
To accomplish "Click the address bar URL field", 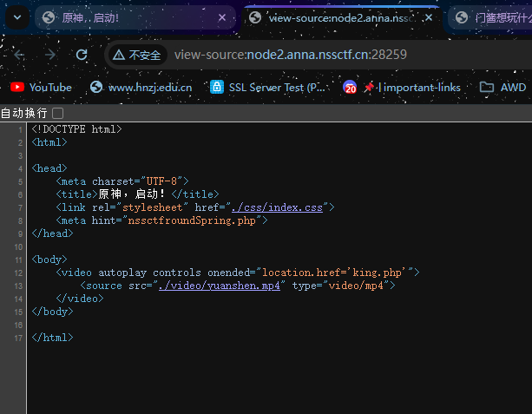I will pyautogui.click(x=291, y=55).
